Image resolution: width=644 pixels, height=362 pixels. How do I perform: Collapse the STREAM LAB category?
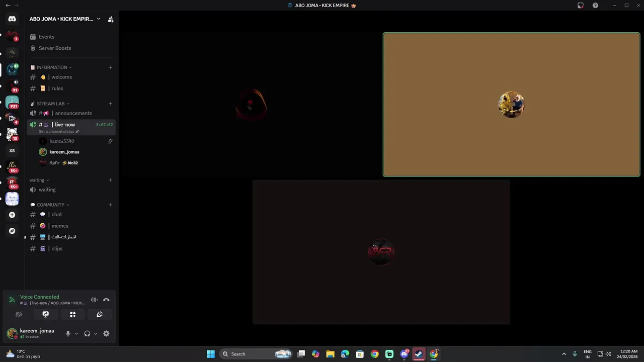[50, 104]
